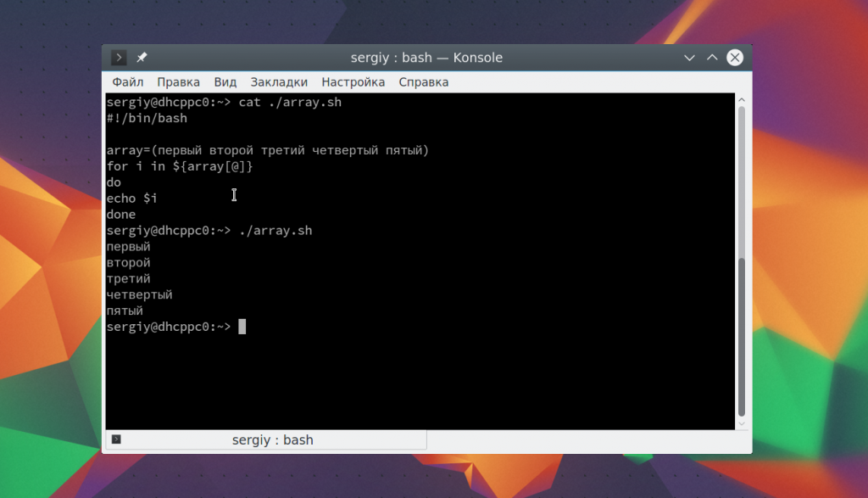Expand the Вид menu
The width and height of the screenshot is (868, 498).
[x=225, y=82]
